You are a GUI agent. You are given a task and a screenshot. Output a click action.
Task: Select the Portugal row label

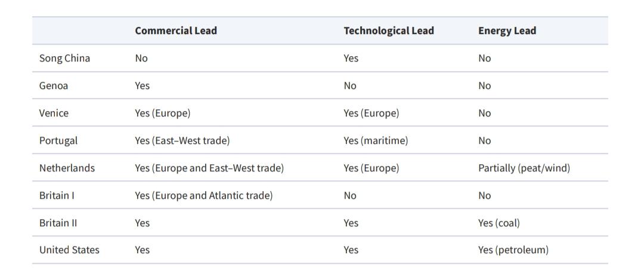[58, 140]
